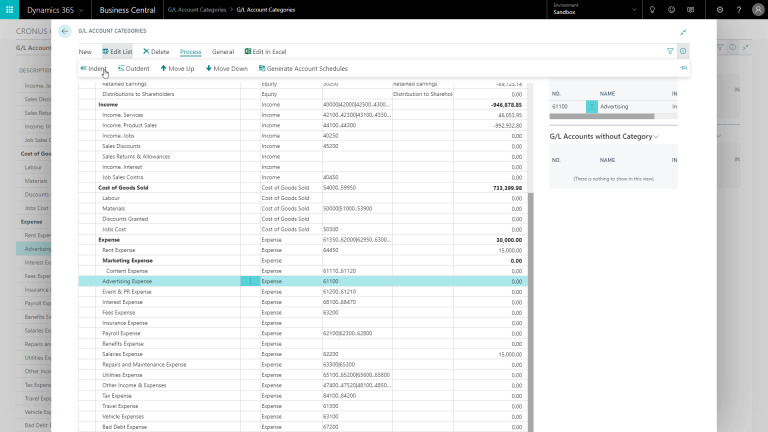Viewport: 768px width, 432px height.
Task: Select the Cost of Goods Sold row
Action: (x=303, y=188)
